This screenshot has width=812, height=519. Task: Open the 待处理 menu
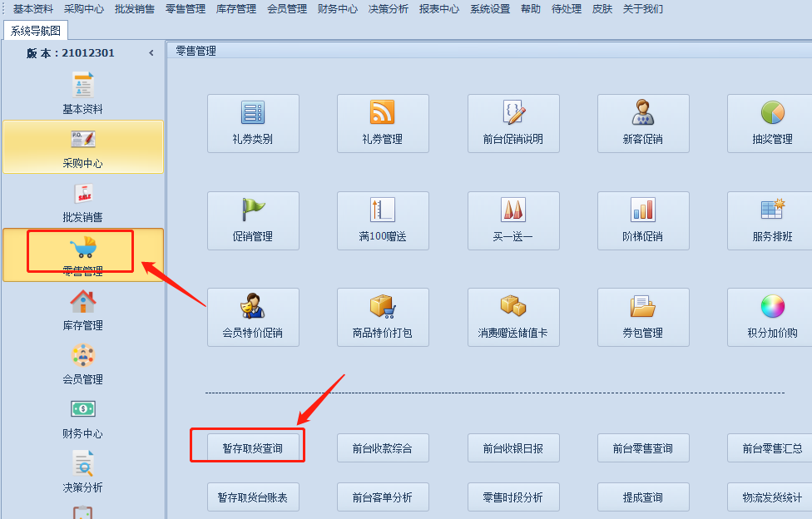tap(567, 9)
